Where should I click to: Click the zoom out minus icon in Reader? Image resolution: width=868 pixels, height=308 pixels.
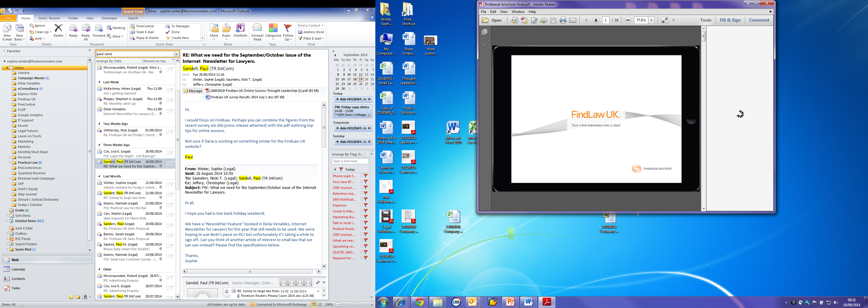click(x=628, y=21)
